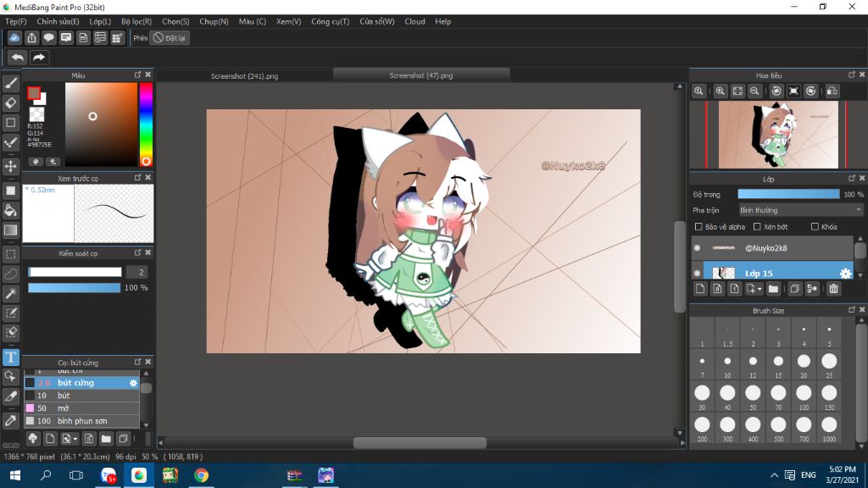Zoom in using the Navigator magnifier plus
Image resolution: width=868 pixels, height=488 pixels.
pyautogui.click(x=721, y=91)
